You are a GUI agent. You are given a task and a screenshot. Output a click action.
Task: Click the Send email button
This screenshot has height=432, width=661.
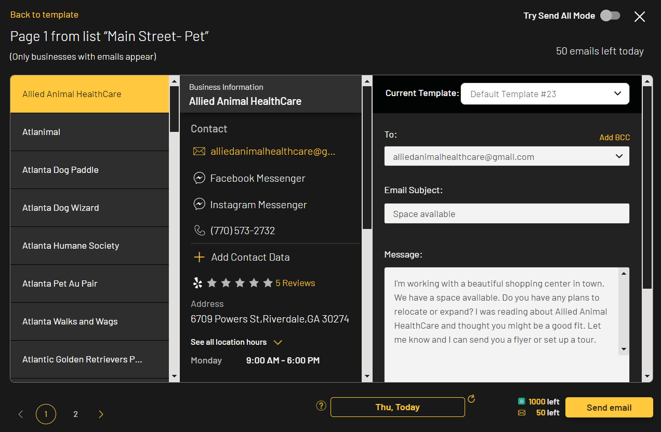pyautogui.click(x=609, y=408)
